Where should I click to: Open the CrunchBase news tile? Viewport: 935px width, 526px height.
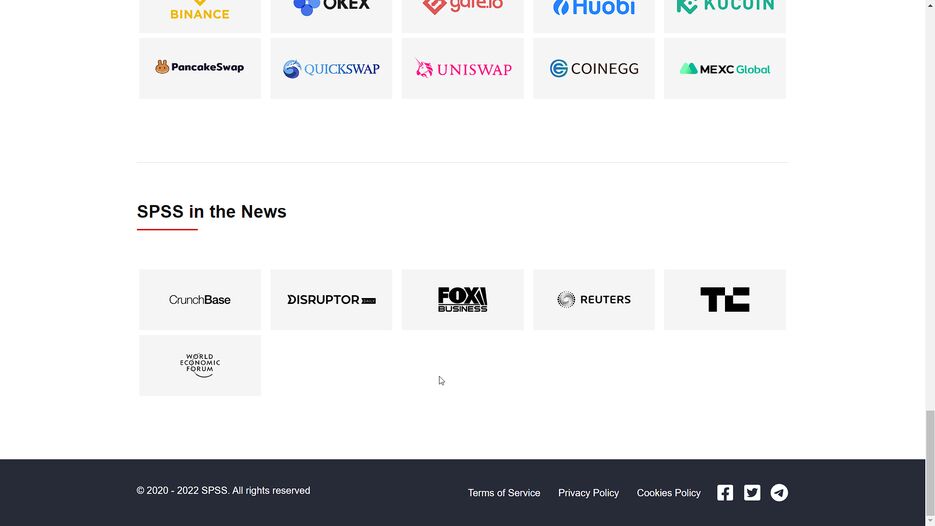point(200,299)
